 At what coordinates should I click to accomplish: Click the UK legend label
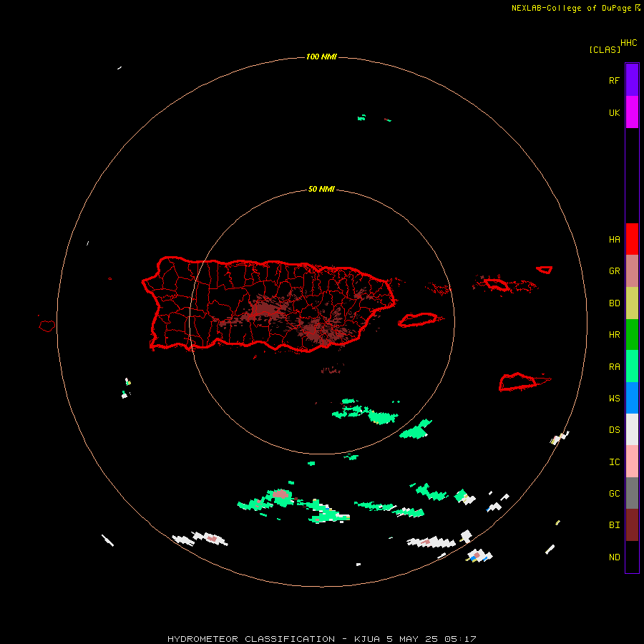[x=614, y=112]
